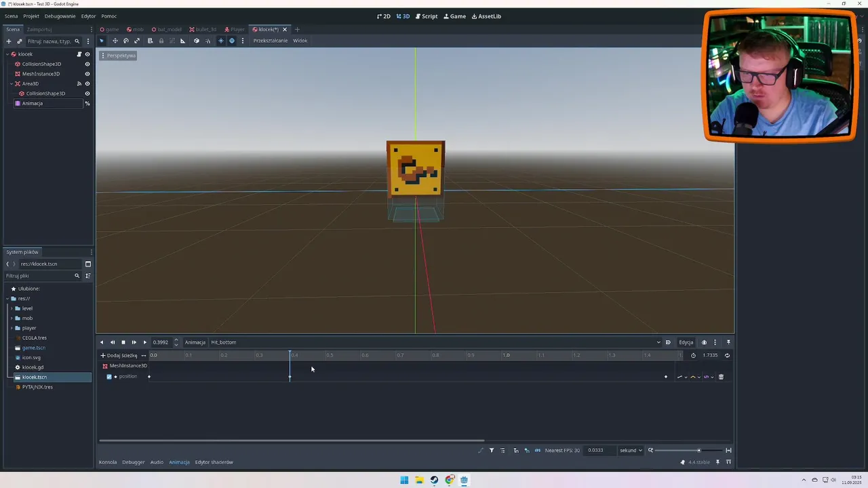The height and width of the screenshot is (488, 868).
Task: Open the AssetLib workspace
Action: [486, 16]
